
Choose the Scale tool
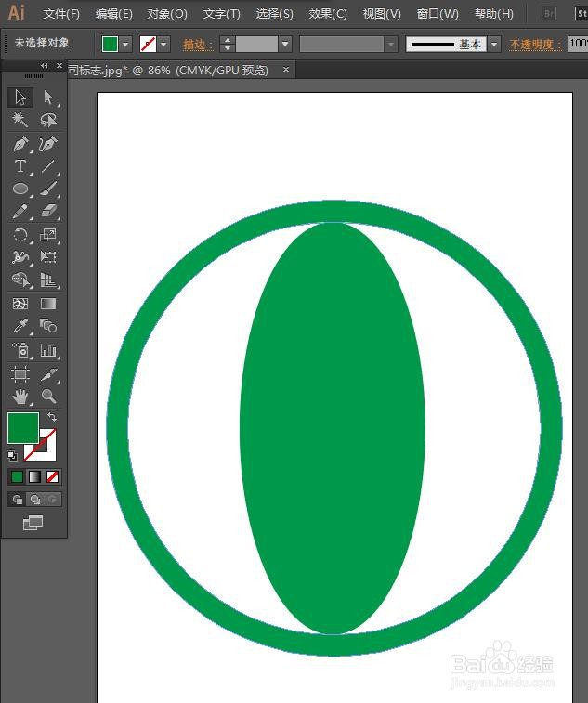click(x=48, y=235)
